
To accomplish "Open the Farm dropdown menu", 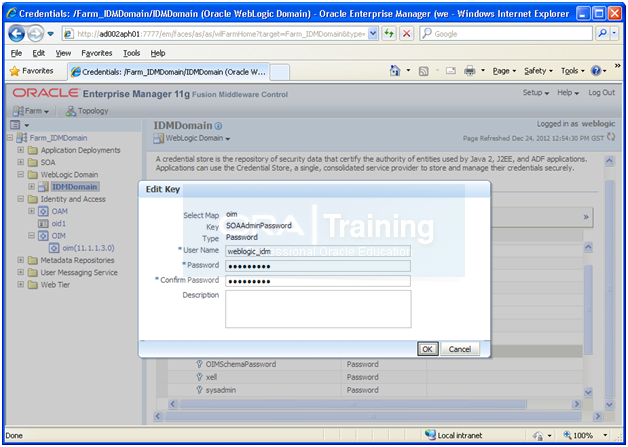I will [x=31, y=111].
